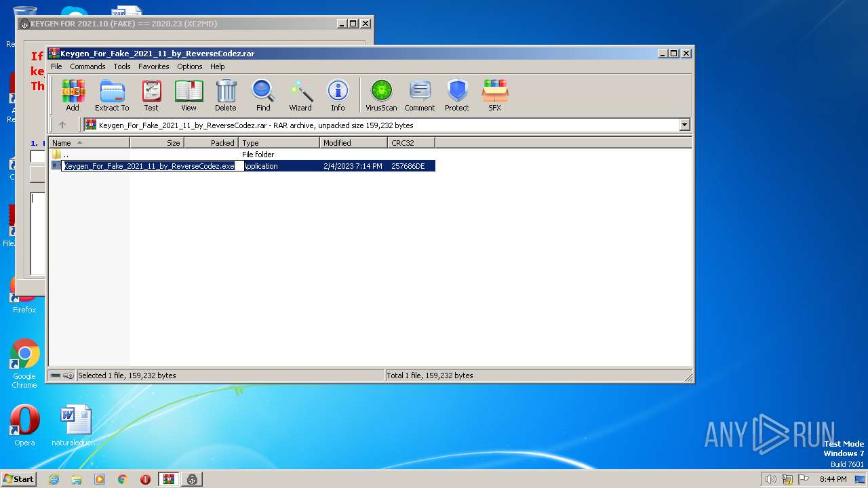Click the Delete trash can icon
This screenshot has height=488, width=868.
(226, 95)
